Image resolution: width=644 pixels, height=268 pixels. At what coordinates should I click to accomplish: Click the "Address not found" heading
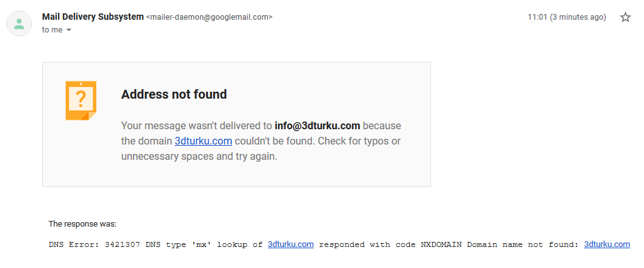(x=173, y=94)
